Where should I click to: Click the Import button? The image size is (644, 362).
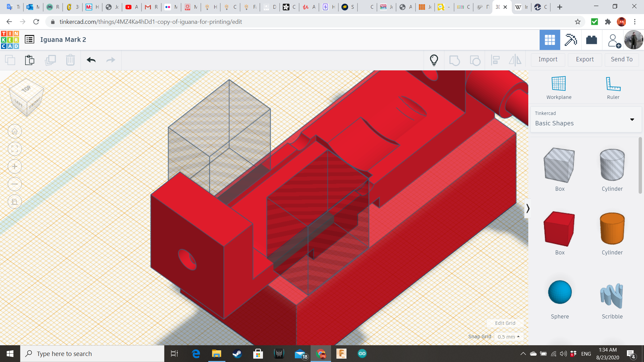(x=548, y=59)
